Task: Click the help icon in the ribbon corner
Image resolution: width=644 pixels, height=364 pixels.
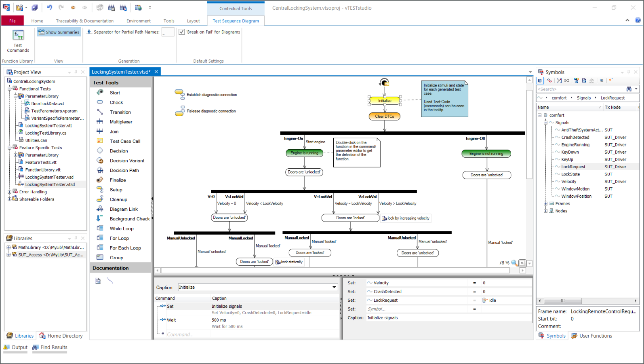Action: click(638, 20)
